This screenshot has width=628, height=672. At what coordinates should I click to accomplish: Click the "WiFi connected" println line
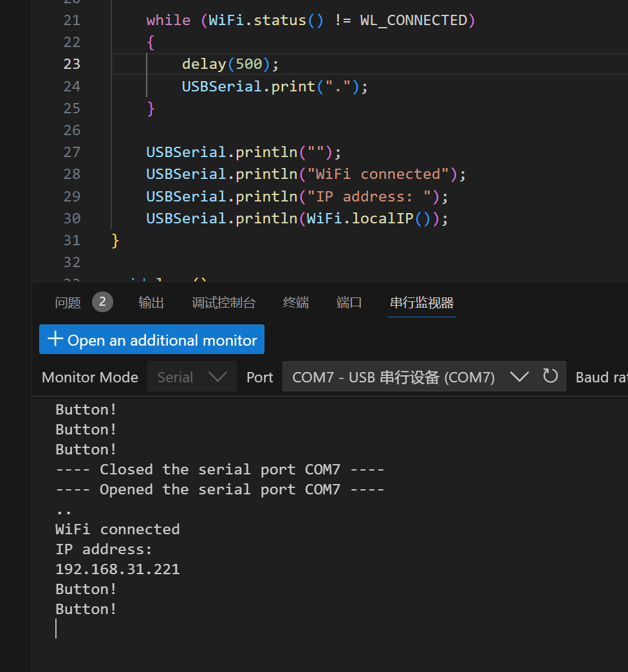[x=306, y=174]
